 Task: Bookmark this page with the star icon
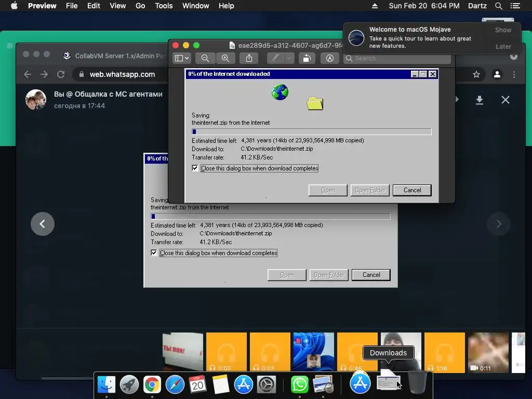point(476,74)
